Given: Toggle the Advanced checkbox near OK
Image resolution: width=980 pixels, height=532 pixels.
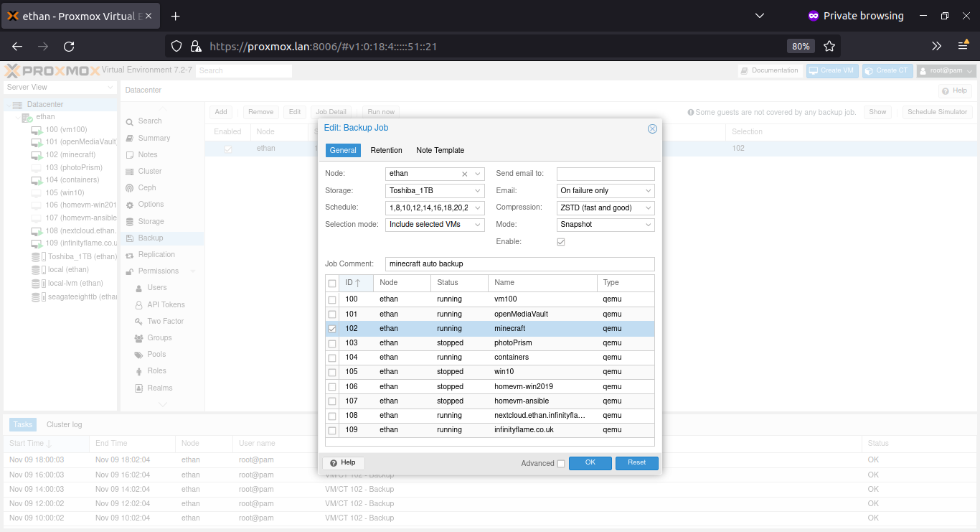Looking at the screenshot, I should click(x=562, y=464).
